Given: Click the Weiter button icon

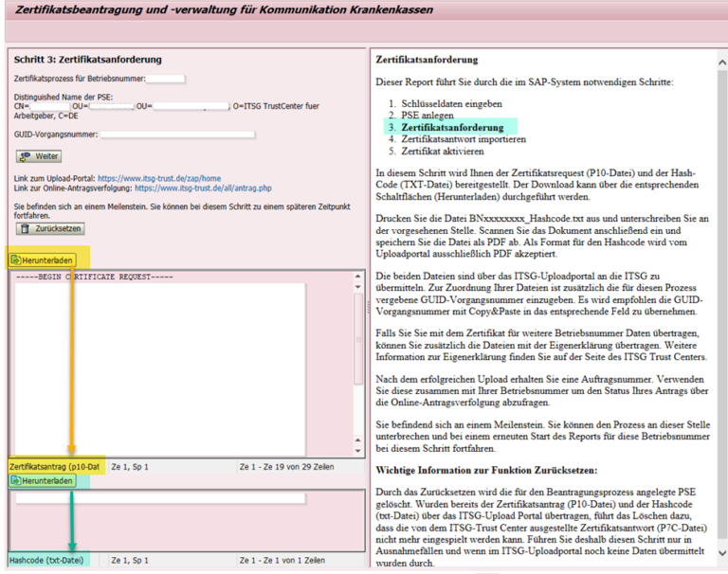Looking at the screenshot, I should [25, 156].
